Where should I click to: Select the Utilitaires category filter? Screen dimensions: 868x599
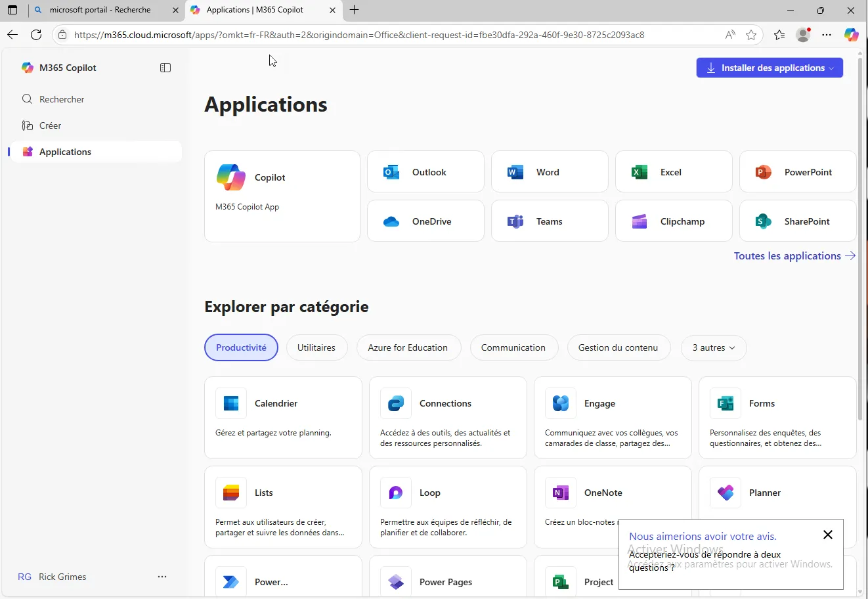tap(316, 347)
